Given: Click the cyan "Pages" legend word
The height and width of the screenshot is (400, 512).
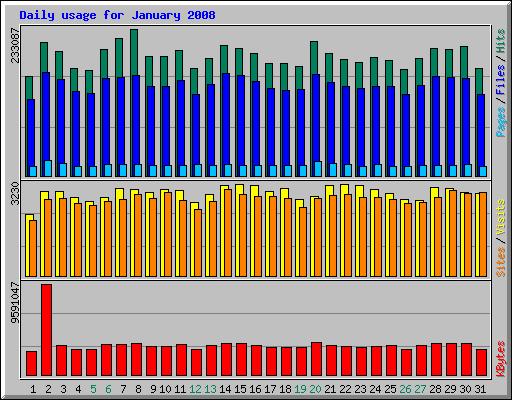Looking at the screenshot, I should click(x=501, y=122).
